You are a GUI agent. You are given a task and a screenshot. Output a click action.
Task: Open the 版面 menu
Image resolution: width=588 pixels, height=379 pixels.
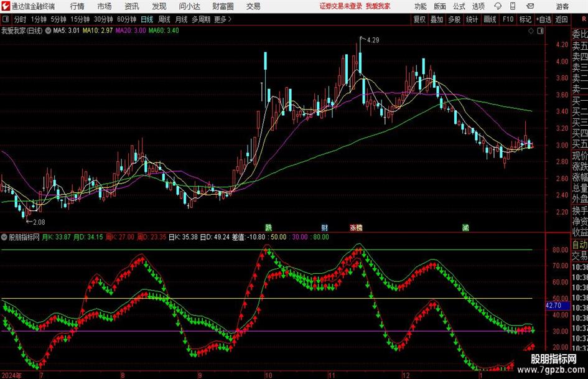[x=439, y=6]
